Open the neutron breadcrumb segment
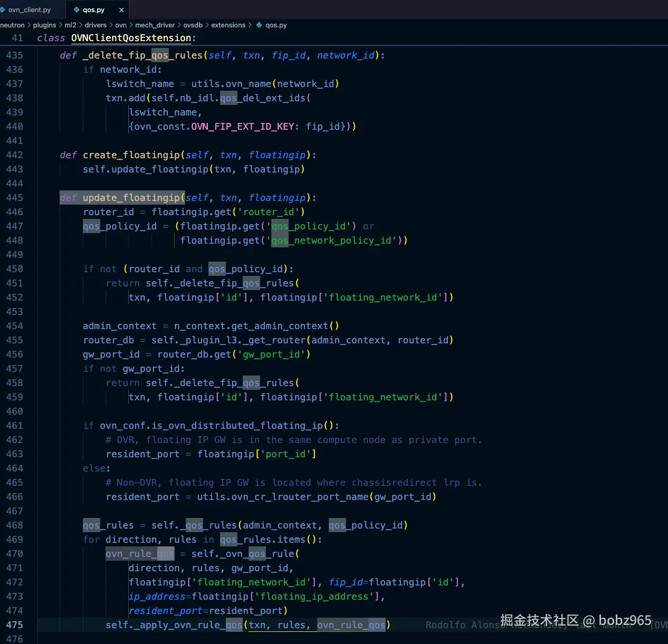The image size is (668, 644). (x=13, y=25)
